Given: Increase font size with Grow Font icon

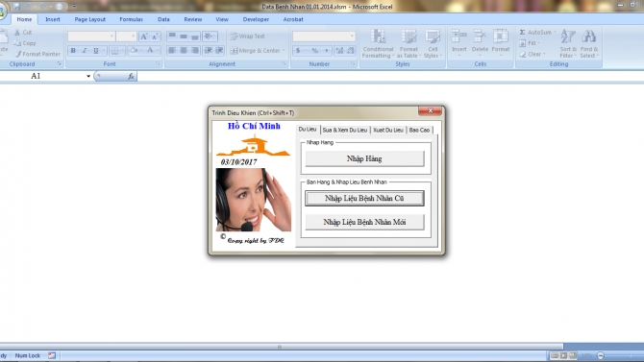Looking at the screenshot, I should coord(144,36).
